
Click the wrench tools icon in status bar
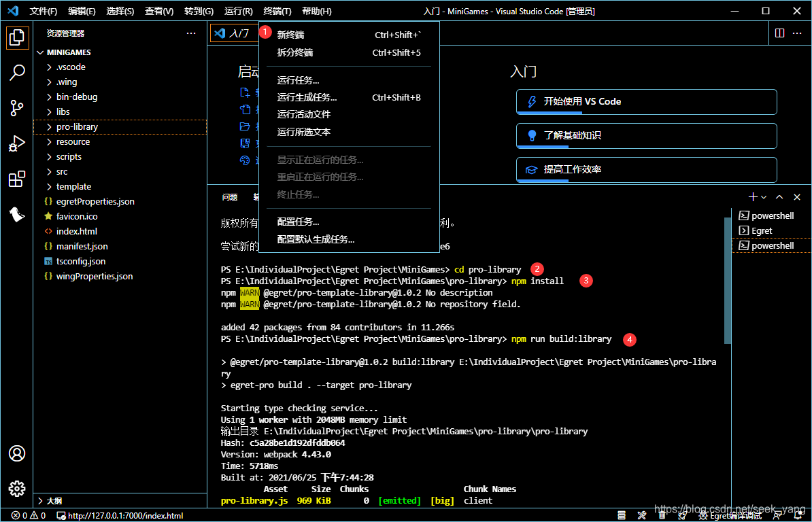click(642, 515)
